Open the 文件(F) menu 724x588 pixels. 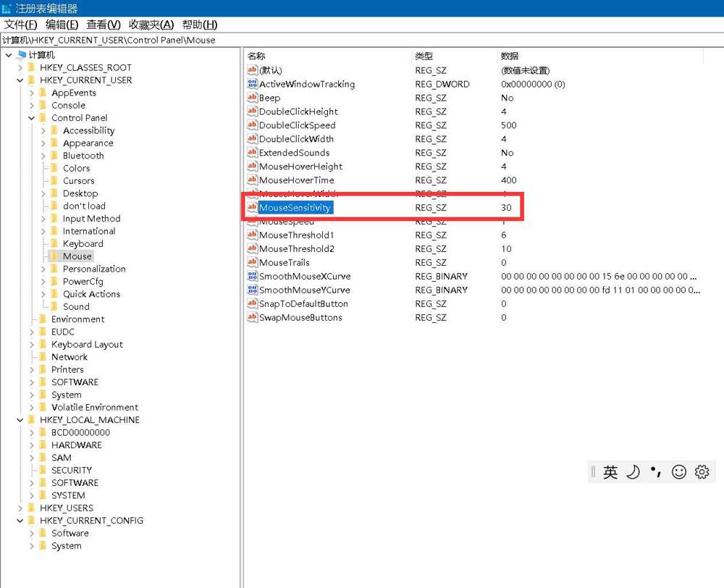20,25
